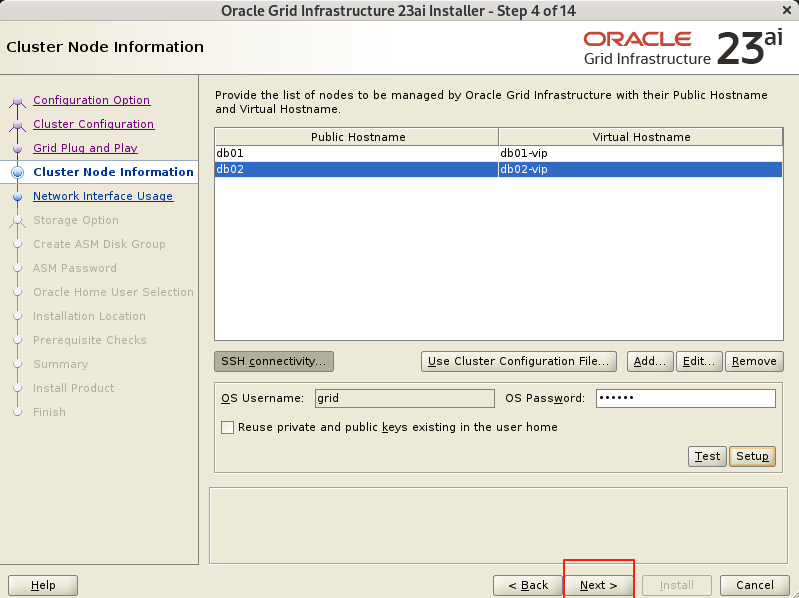The height and width of the screenshot is (598, 799).
Task: Select Cluster Node Information step
Action: tap(113, 172)
